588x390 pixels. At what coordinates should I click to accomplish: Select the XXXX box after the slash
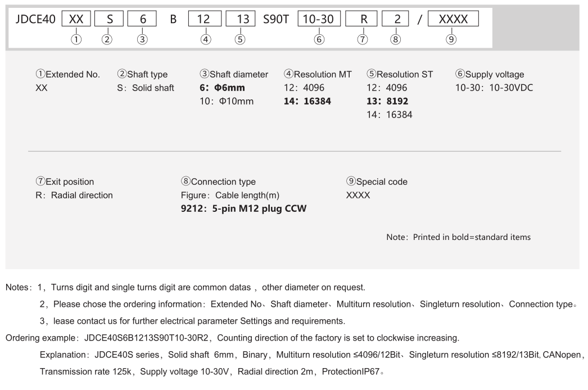[453, 19]
